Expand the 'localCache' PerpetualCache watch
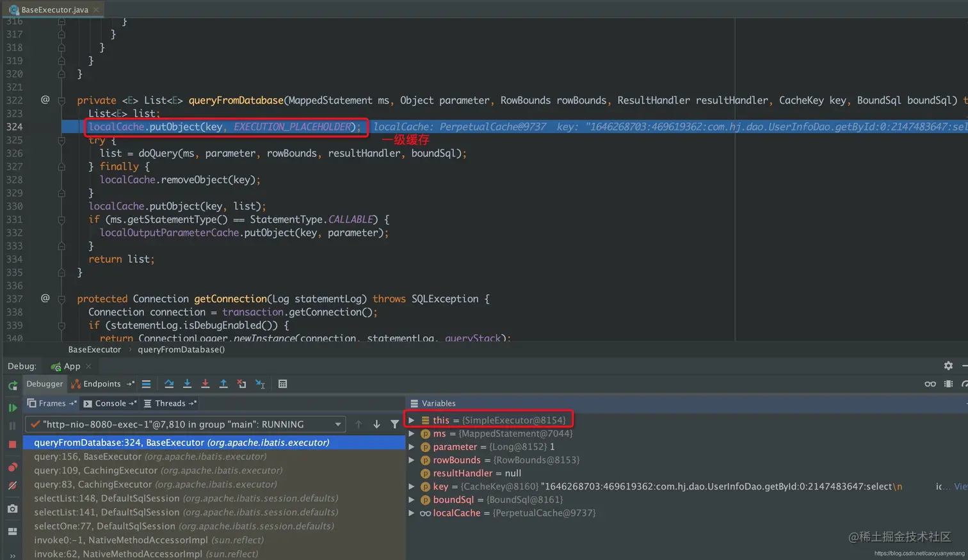This screenshot has width=968, height=560. click(412, 513)
